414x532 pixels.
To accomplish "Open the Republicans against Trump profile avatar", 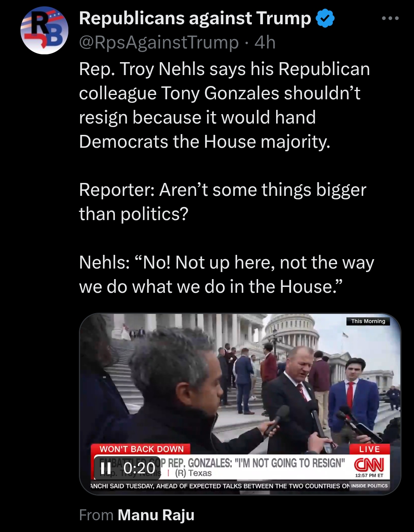I will pyautogui.click(x=44, y=30).
